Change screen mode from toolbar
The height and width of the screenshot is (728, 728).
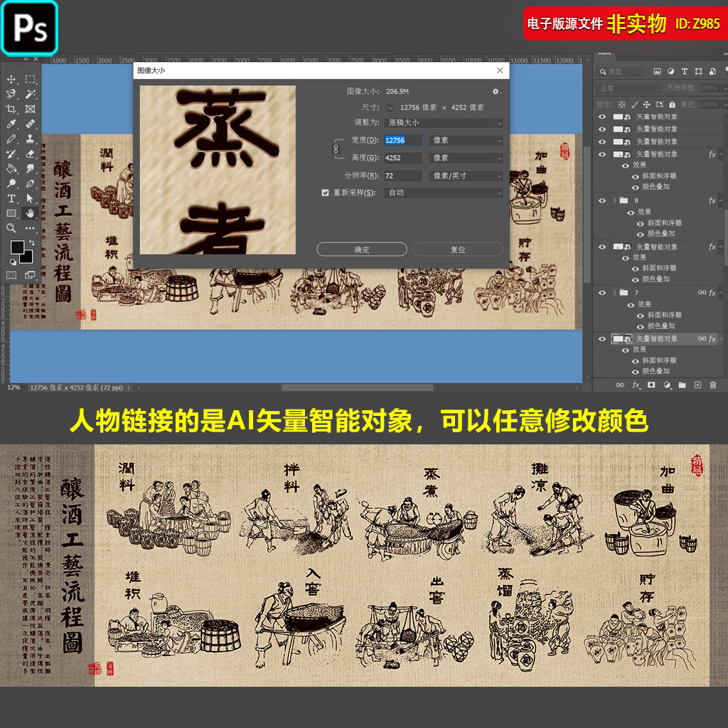(30, 275)
